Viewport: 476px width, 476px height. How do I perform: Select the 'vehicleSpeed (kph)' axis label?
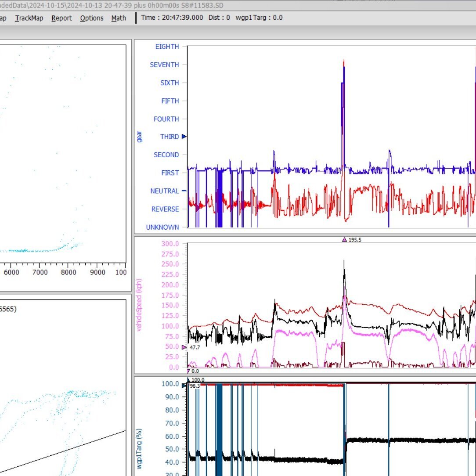139,305
